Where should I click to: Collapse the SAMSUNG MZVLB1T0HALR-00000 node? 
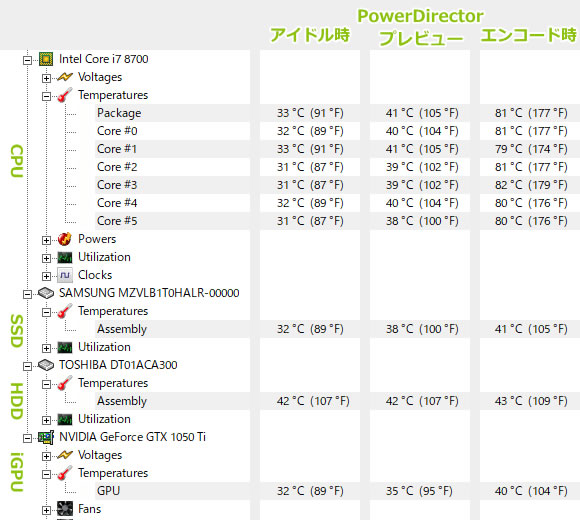(27, 294)
